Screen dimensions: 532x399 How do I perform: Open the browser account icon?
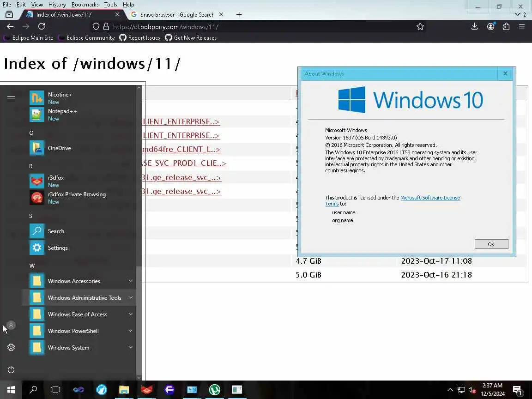coord(490,26)
